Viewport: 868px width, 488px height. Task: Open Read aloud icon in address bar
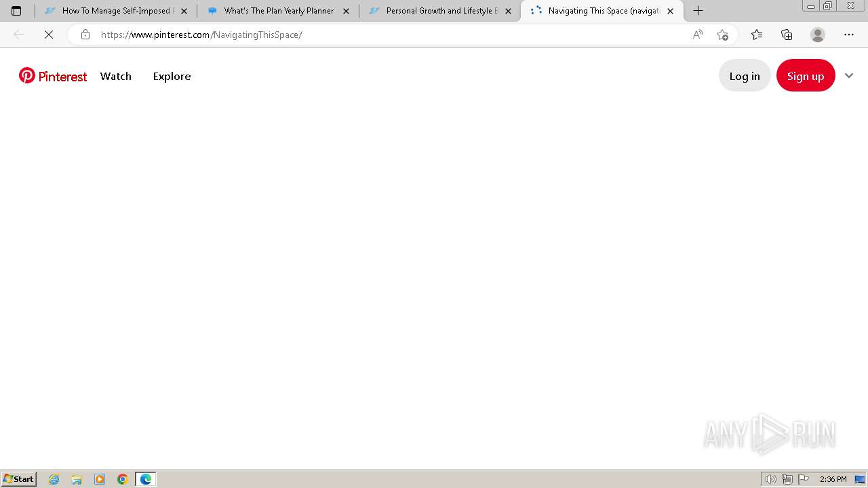point(698,35)
